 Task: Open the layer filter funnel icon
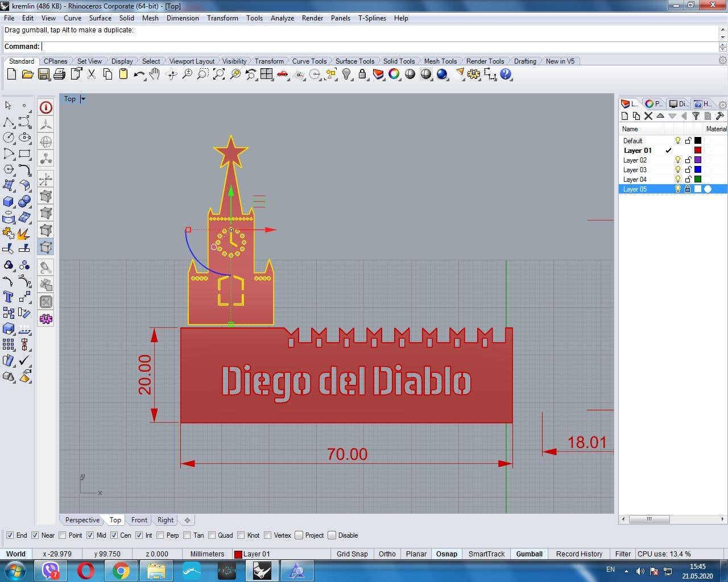click(x=696, y=116)
